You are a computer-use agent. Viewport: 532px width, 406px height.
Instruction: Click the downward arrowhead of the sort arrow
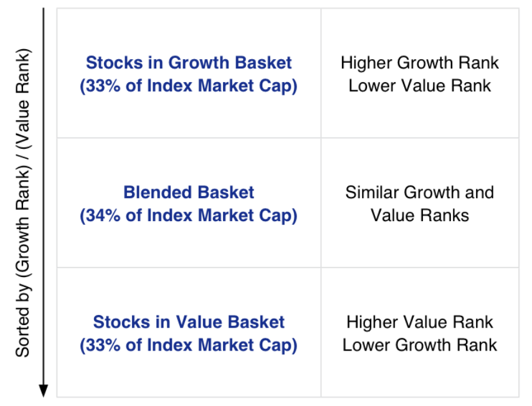(x=44, y=390)
